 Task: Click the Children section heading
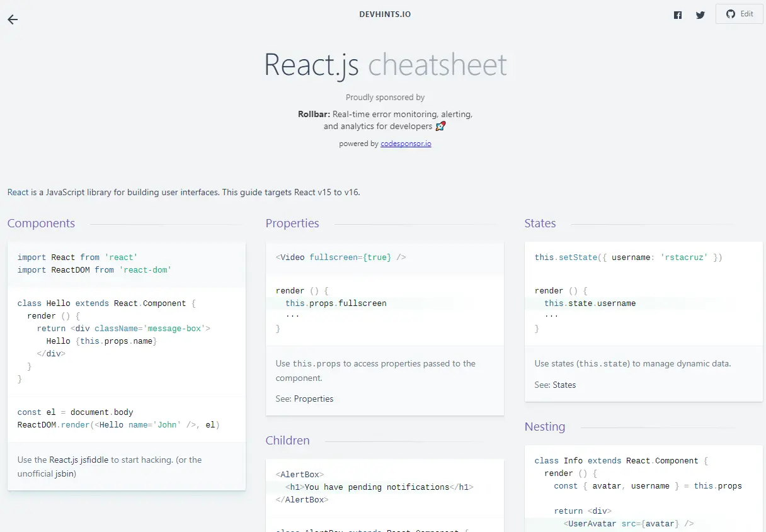point(287,441)
